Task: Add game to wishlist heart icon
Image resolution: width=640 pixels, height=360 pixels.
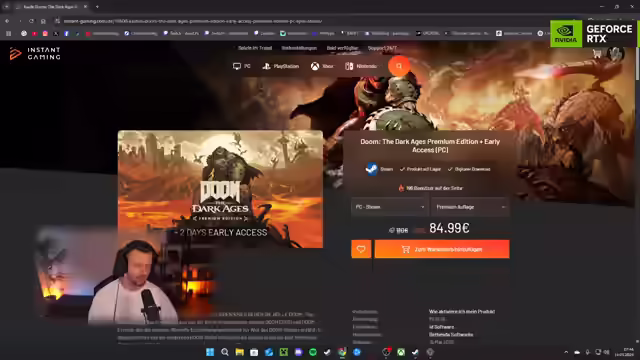Action: pyautogui.click(x=361, y=249)
